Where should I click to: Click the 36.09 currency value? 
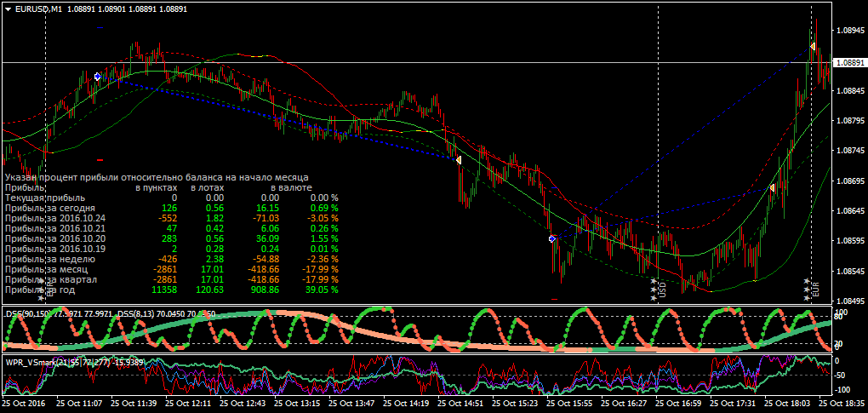pos(268,238)
